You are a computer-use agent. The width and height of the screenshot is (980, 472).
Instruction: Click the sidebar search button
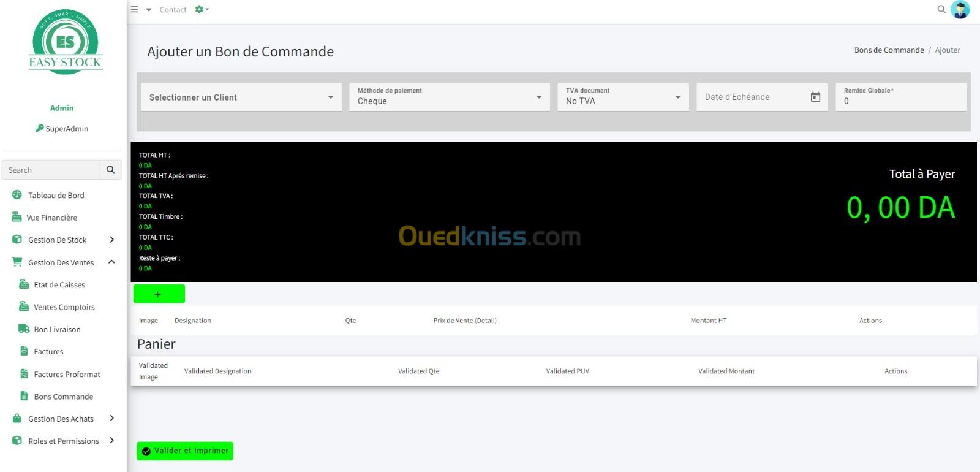coord(110,170)
